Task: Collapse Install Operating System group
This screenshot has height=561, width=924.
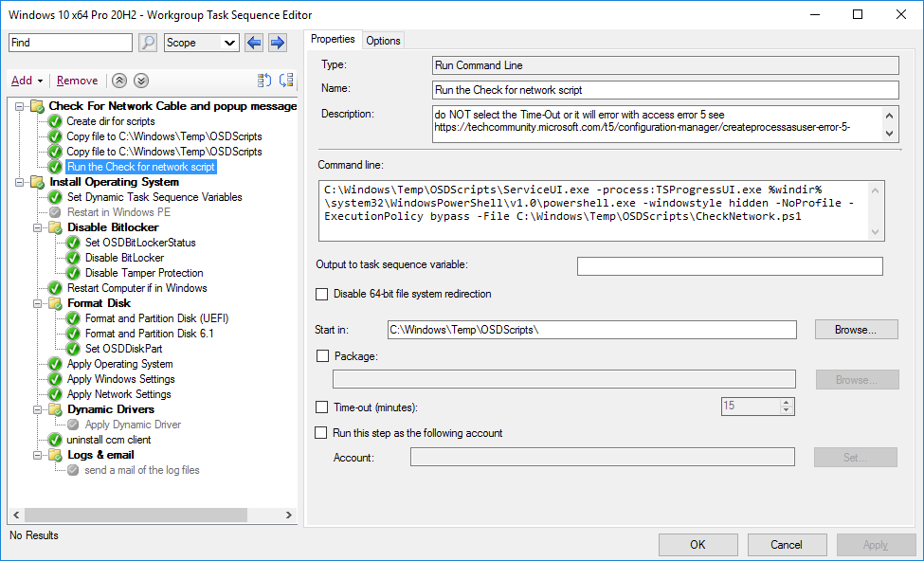Action: pyautogui.click(x=20, y=183)
